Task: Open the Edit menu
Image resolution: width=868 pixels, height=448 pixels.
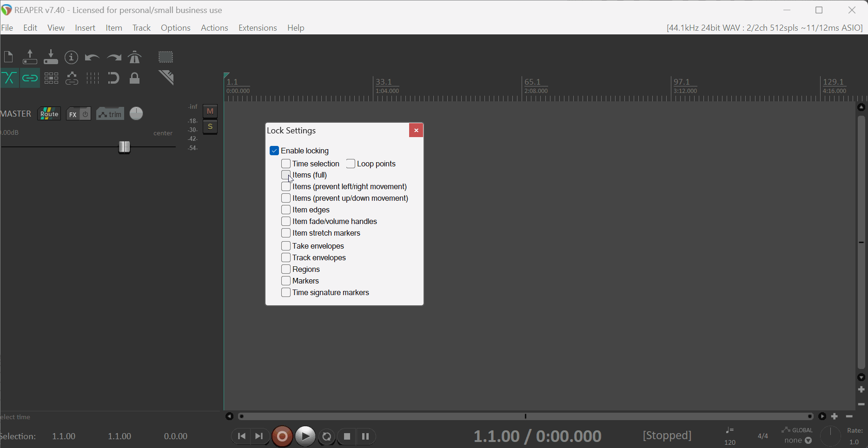Action: (x=30, y=28)
